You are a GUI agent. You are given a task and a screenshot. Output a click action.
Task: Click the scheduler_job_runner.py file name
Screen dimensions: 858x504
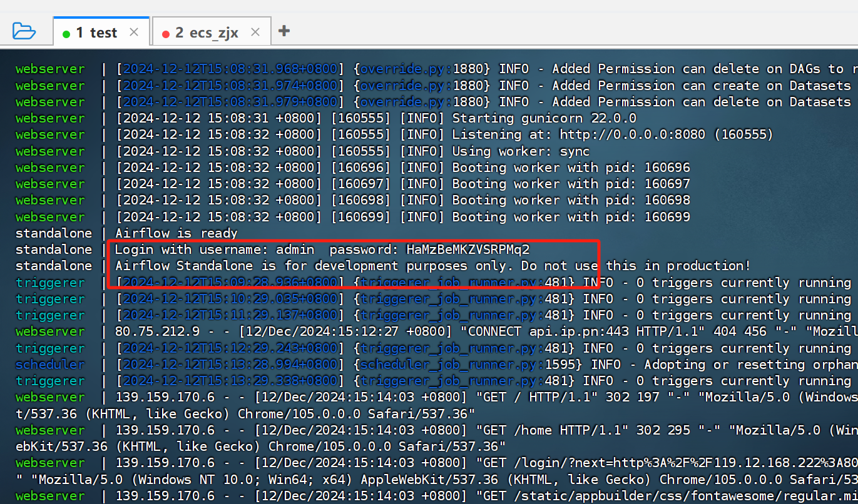pyautogui.click(x=448, y=365)
